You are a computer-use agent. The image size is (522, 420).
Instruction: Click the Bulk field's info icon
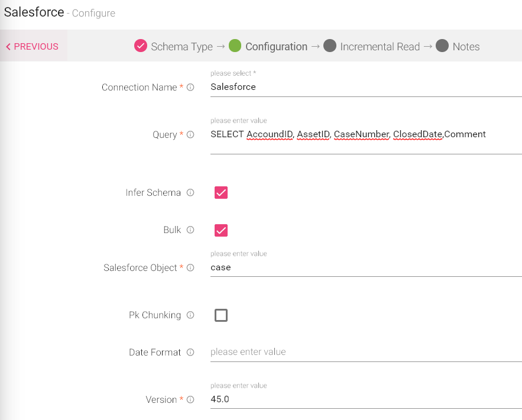click(190, 230)
